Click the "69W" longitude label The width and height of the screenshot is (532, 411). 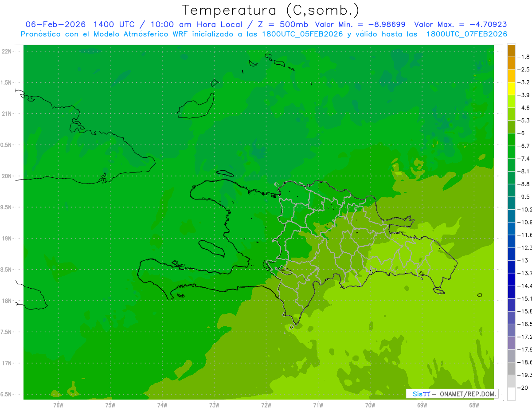pos(422,405)
